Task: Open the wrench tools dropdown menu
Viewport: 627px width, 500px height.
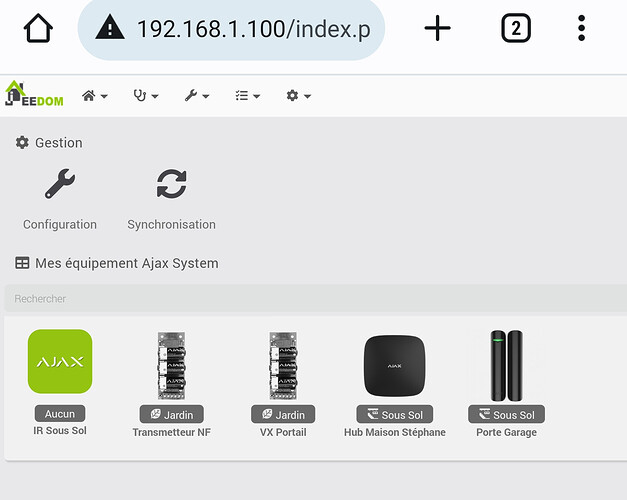Action: (197, 96)
